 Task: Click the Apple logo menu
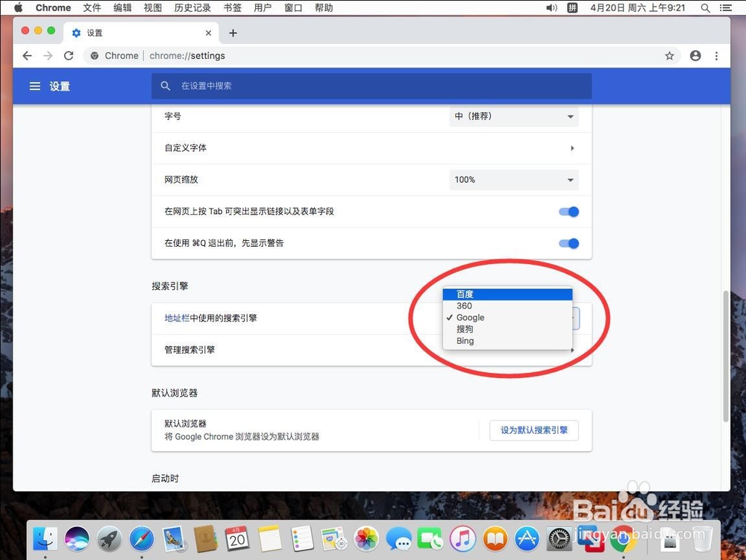pos(18,7)
